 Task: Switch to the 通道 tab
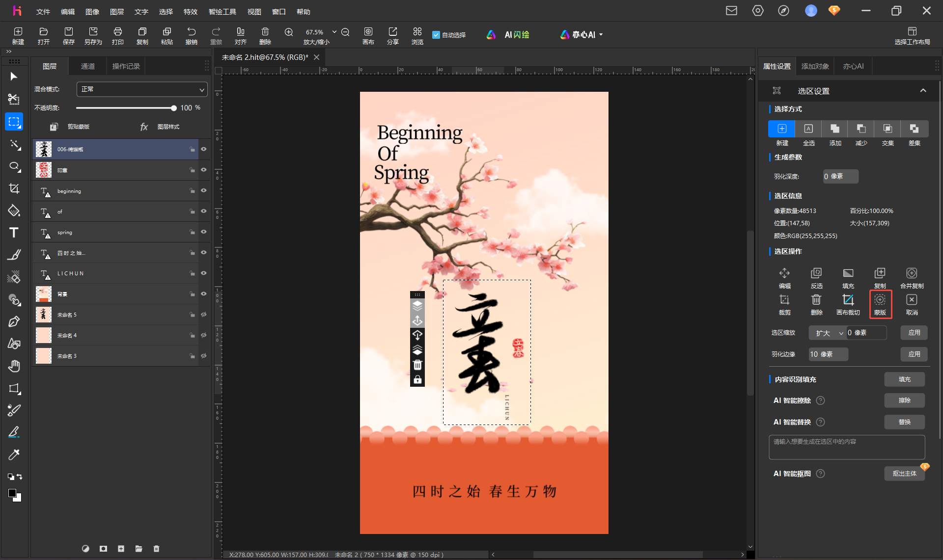87,66
